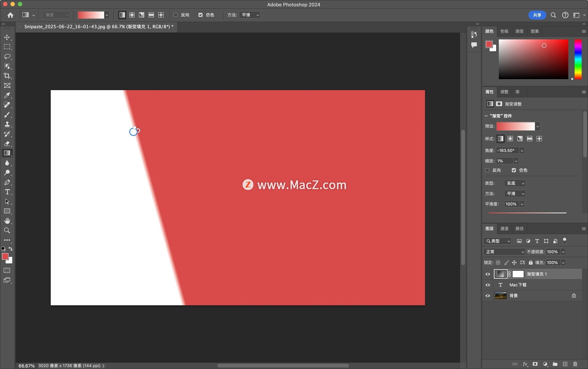Open the layer style fx menu
588x369 pixels.
(525, 364)
